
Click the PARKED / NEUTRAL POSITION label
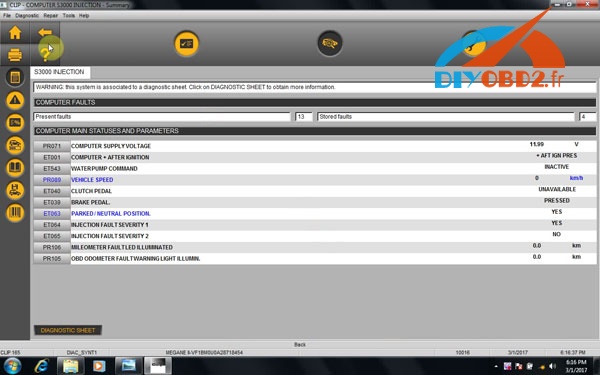(111, 214)
